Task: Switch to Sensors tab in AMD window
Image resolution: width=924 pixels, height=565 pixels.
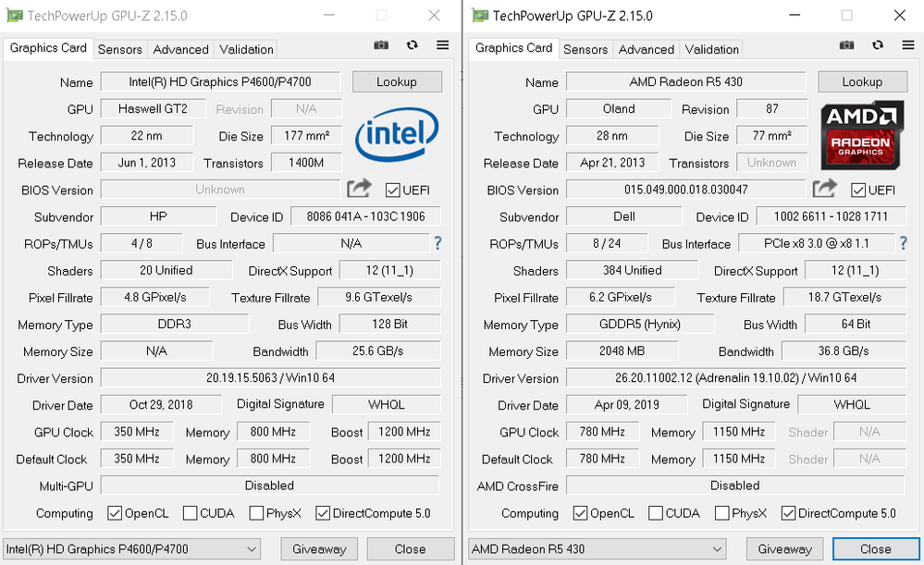Action: tap(585, 50)
